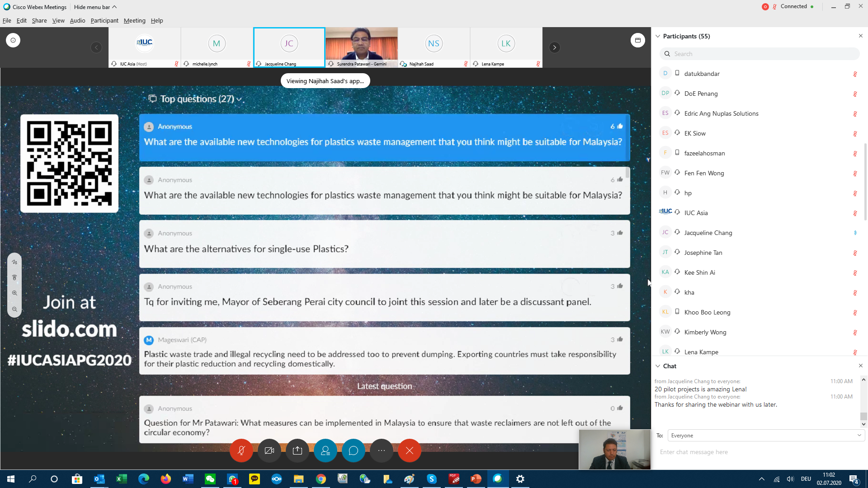
Task: Click the layout view button
Action: [x=637, y=40]
